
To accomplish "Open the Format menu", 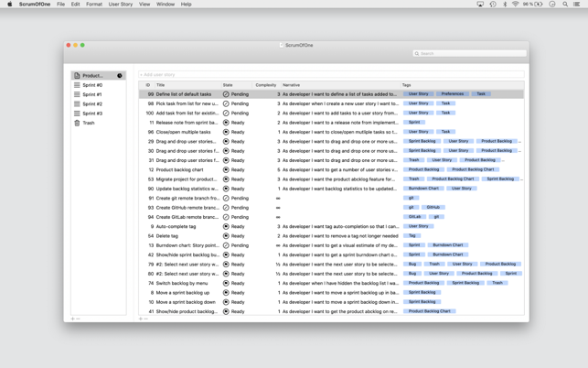I will click(94, 5).
